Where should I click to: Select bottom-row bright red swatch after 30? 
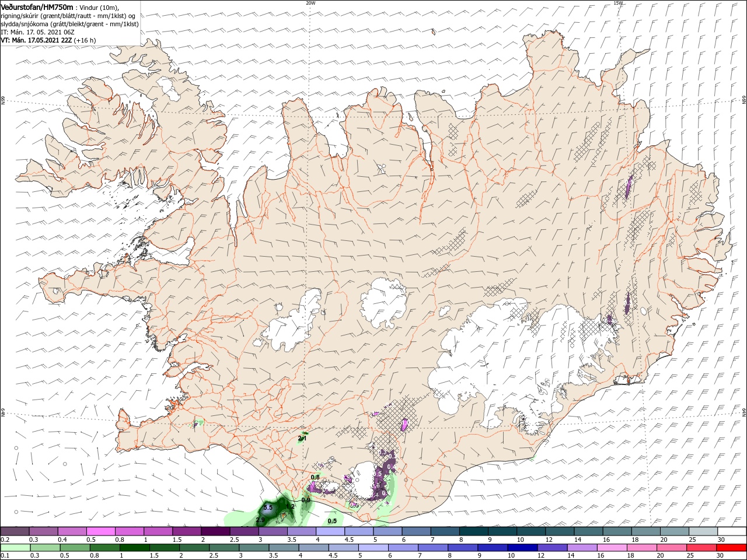click(x=732, y=548)
